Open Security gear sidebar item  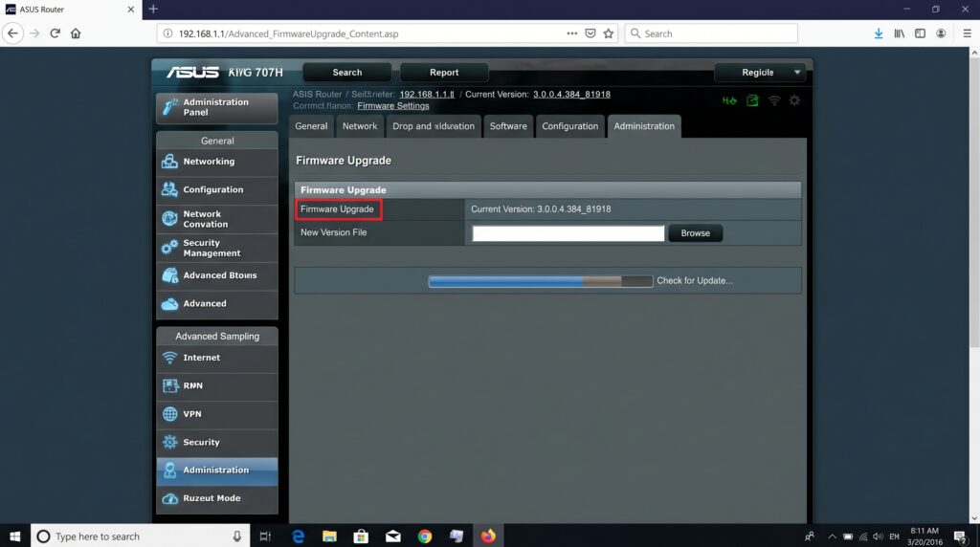coord(217,442)
